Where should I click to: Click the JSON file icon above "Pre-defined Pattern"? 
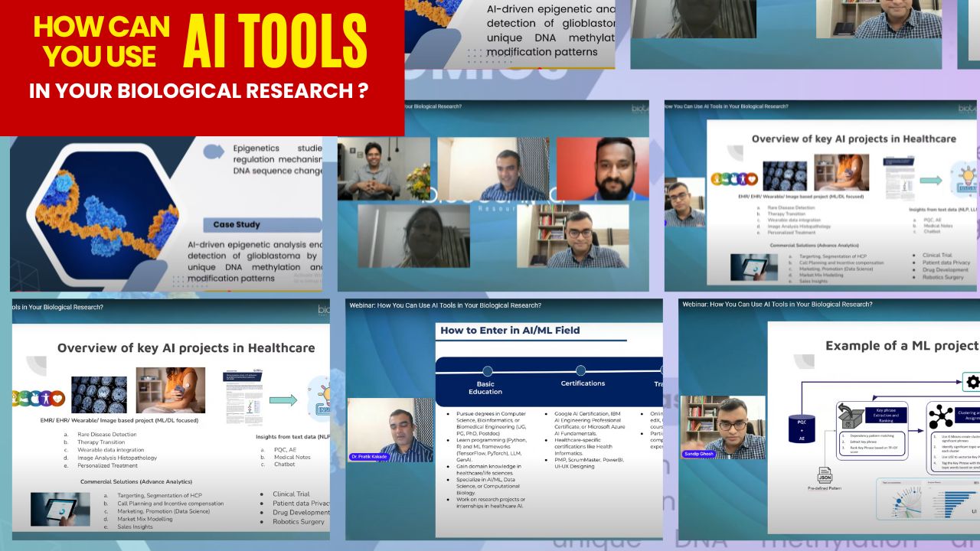(825, 474)
